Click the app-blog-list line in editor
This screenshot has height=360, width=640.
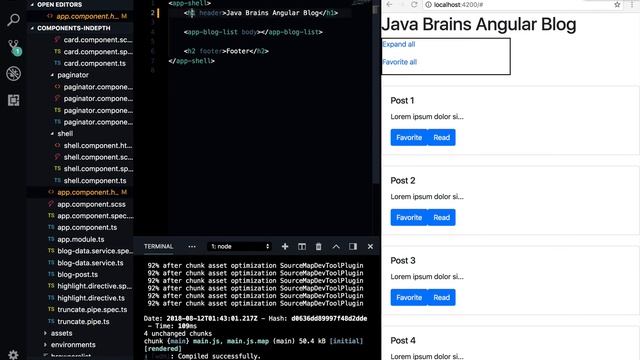(253, 32)
